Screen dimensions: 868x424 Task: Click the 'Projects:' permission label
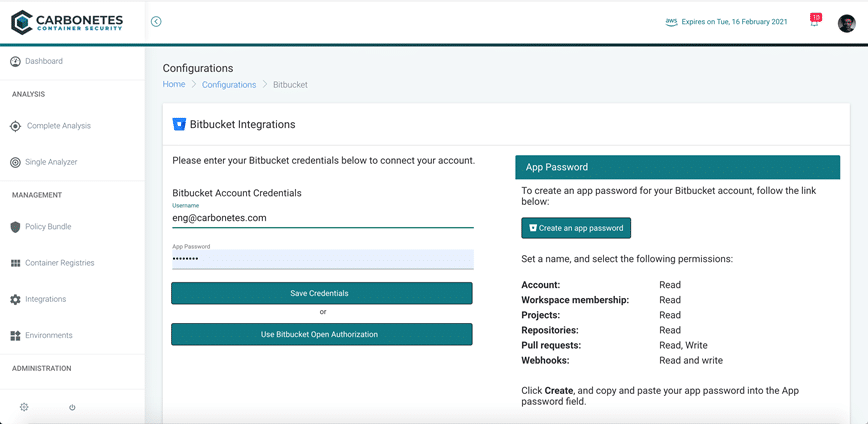coord(541,315)
